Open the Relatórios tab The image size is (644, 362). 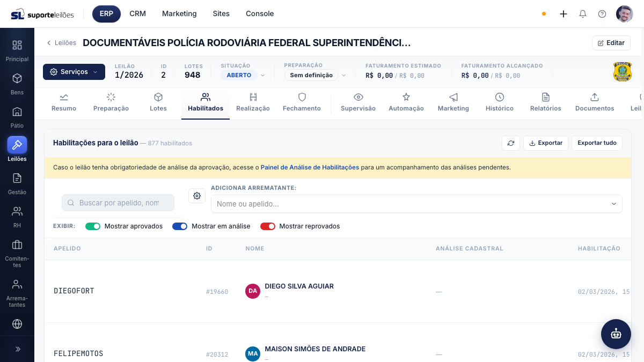(x=546, y=103)
